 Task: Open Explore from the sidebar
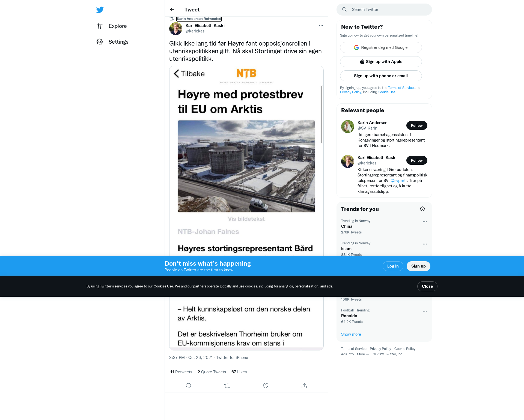[112, 26]
